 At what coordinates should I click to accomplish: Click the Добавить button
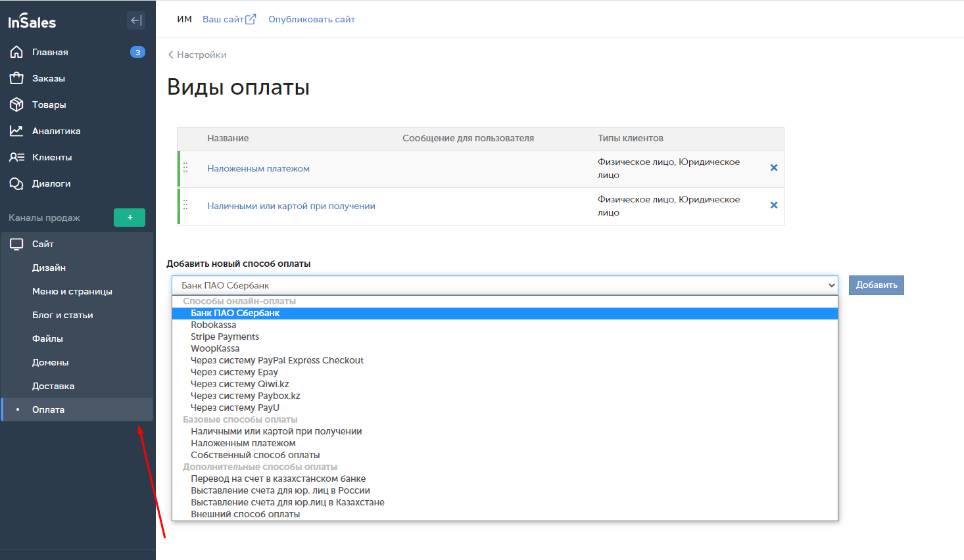click(x=877, y=285)
